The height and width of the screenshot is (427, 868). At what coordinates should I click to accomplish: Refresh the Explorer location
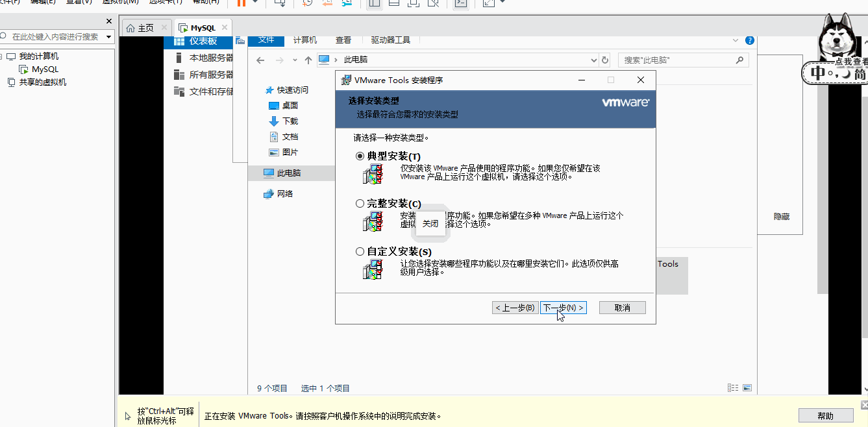[605, 60]
